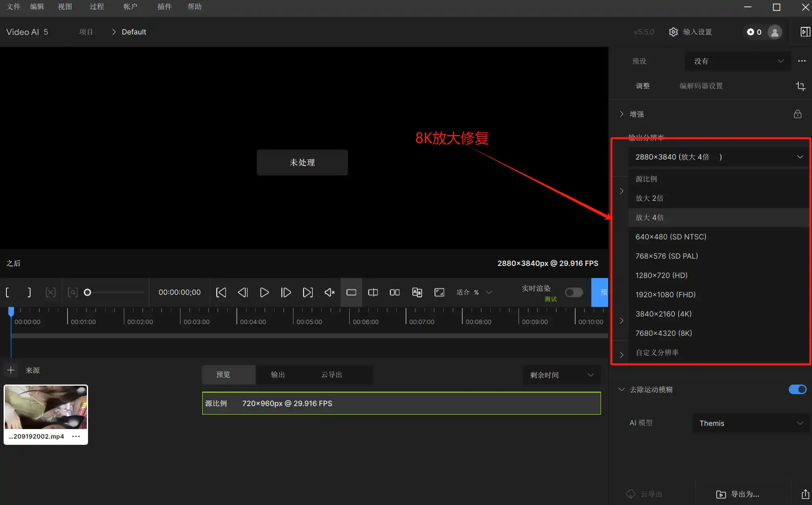Image resolution: width=812 pixels, height=505 pixels.
Task: Click the 导出为... button
Action: click(x=738, y=494)
